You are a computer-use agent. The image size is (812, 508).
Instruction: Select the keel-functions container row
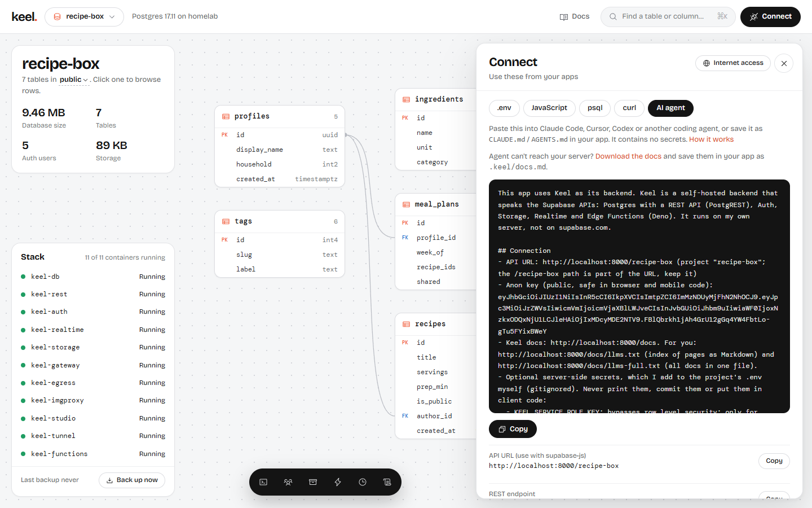point(93,454)
